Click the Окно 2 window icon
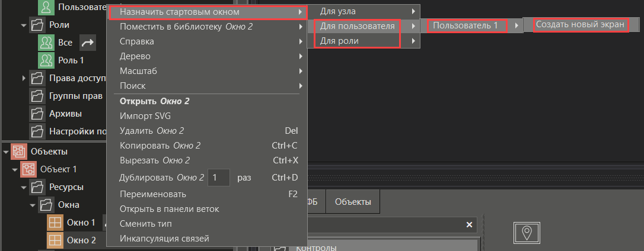The height and width of the screenshot is (251, 644). coord(55,240)
